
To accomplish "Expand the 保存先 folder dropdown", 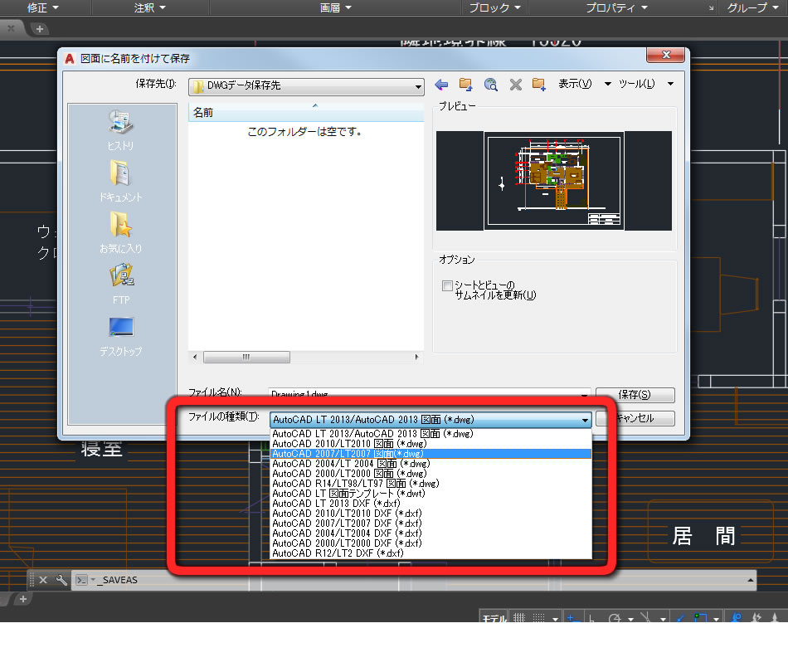I will (417, 87).
